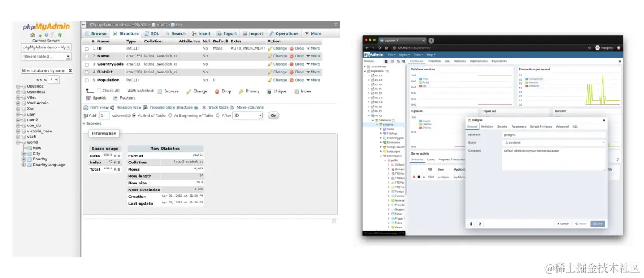
Task: Click the Unique icon for selected columns
Action: [270, 91]
